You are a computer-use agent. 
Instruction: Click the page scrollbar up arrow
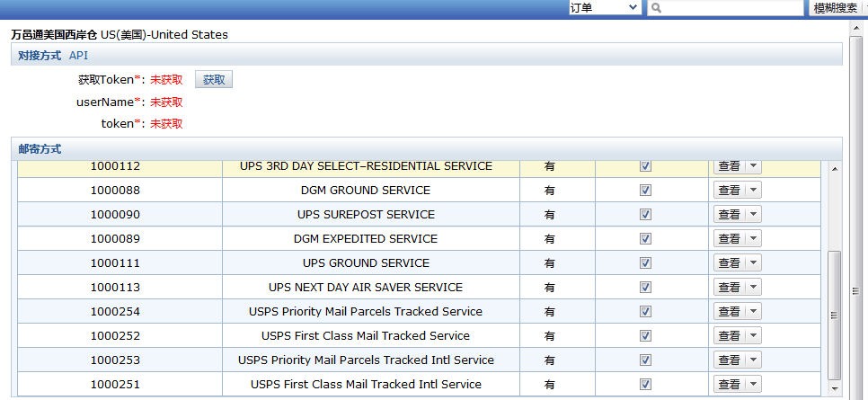click(x=855, y=27)
